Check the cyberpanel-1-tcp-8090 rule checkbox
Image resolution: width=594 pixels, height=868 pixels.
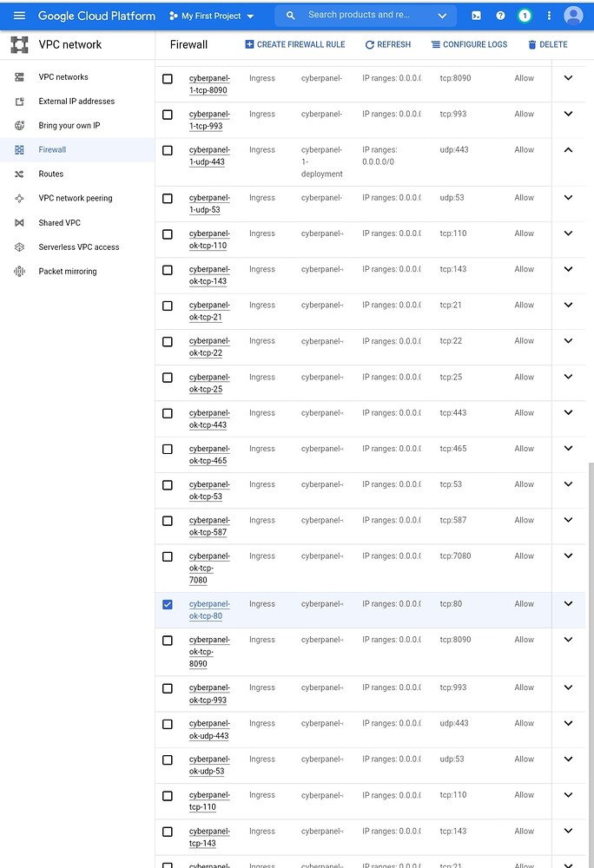(x=168, y=78)
